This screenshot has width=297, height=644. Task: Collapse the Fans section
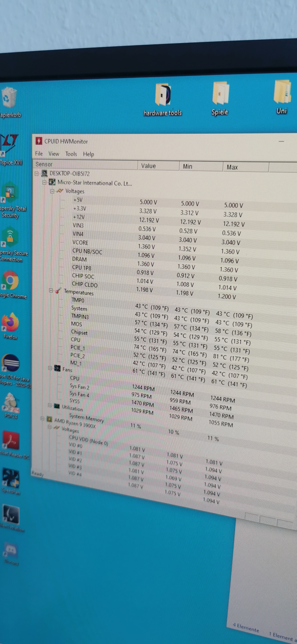pyautogui.click(x=50, y=368)
